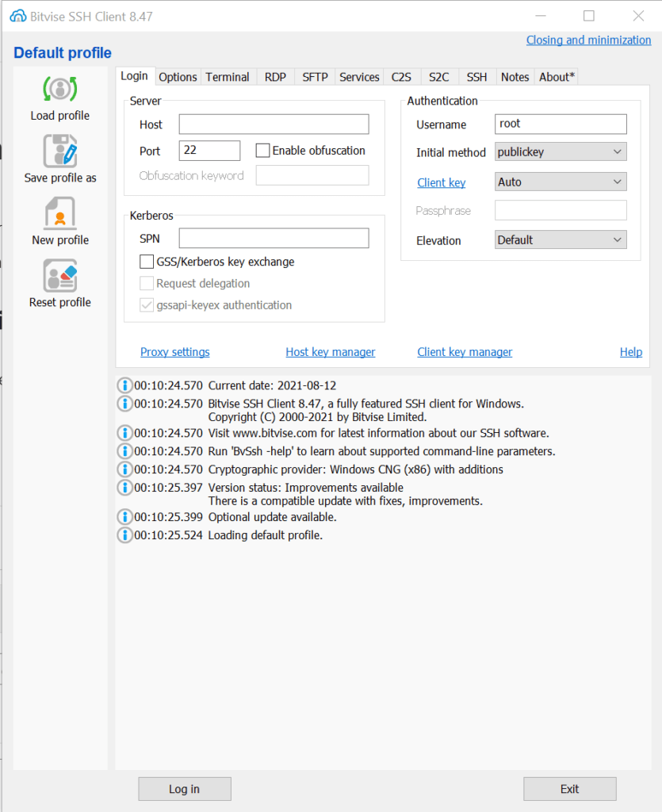Image resolution: width=662 pixels, height=812 pixels.
Task: Open the Closing and minimization link
Action: click(588, 40)
